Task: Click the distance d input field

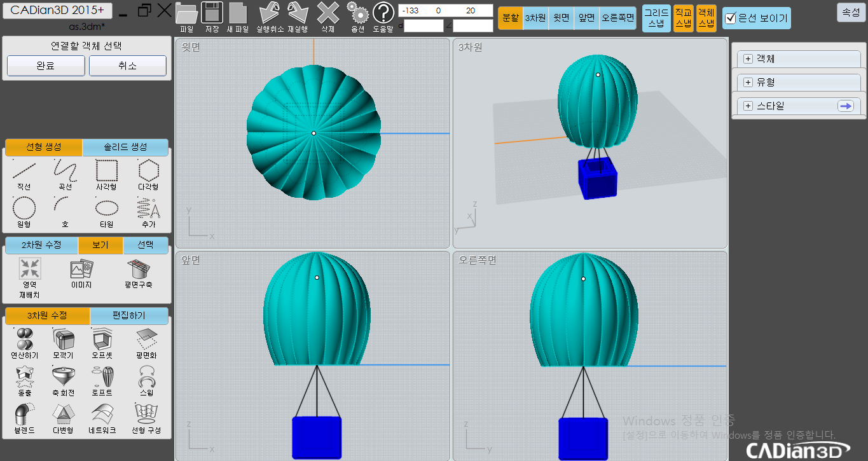Action: click(424, 25)
